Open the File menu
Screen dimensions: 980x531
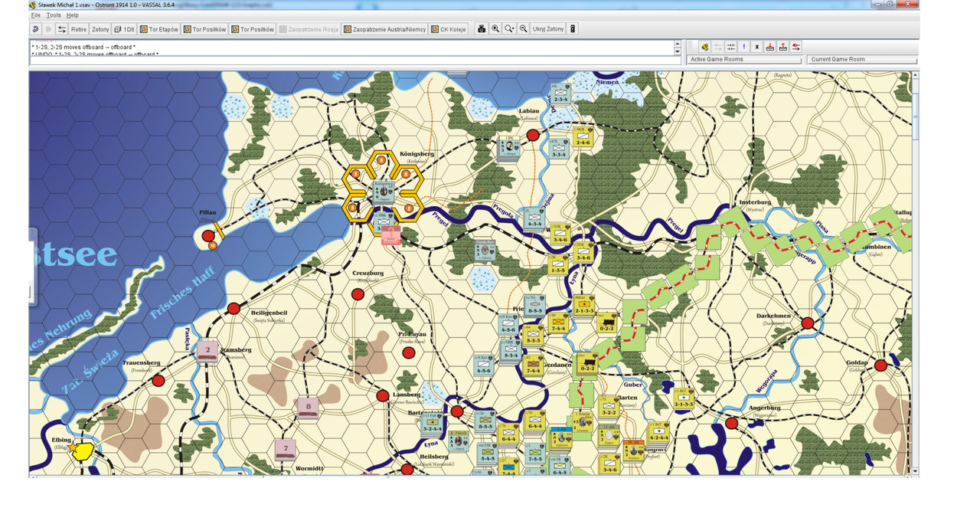click(x=36, y=15)
